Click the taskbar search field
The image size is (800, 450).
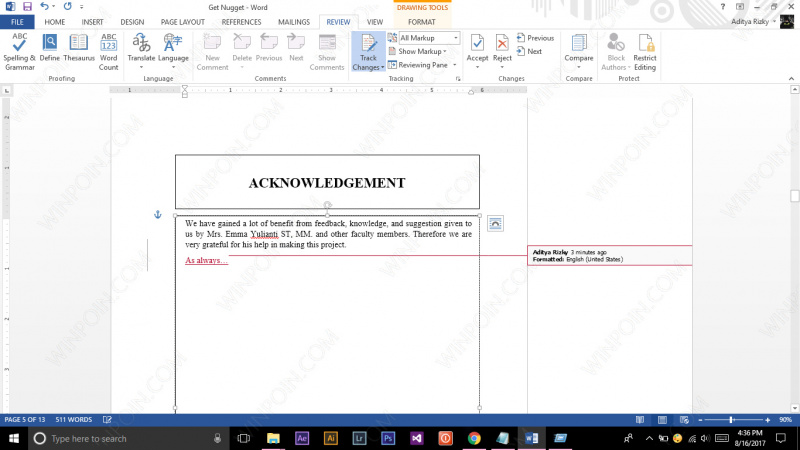(x=129, y=438)
